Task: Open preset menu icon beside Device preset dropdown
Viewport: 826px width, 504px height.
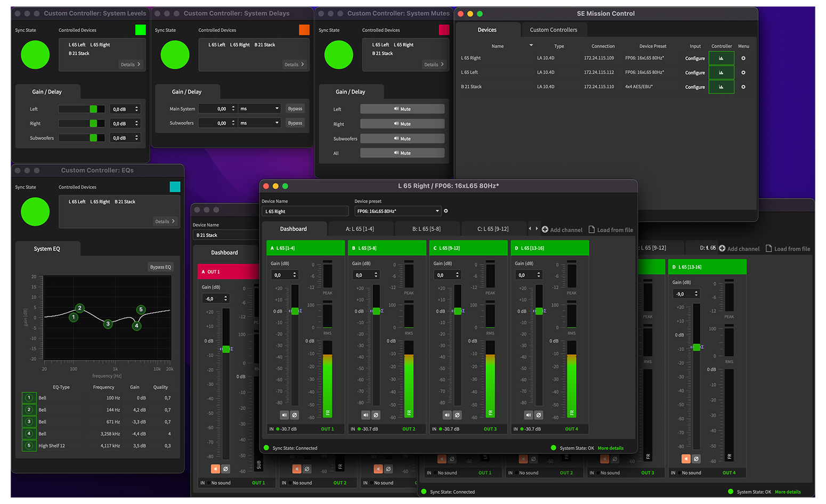Action: (x=446, y=211)
